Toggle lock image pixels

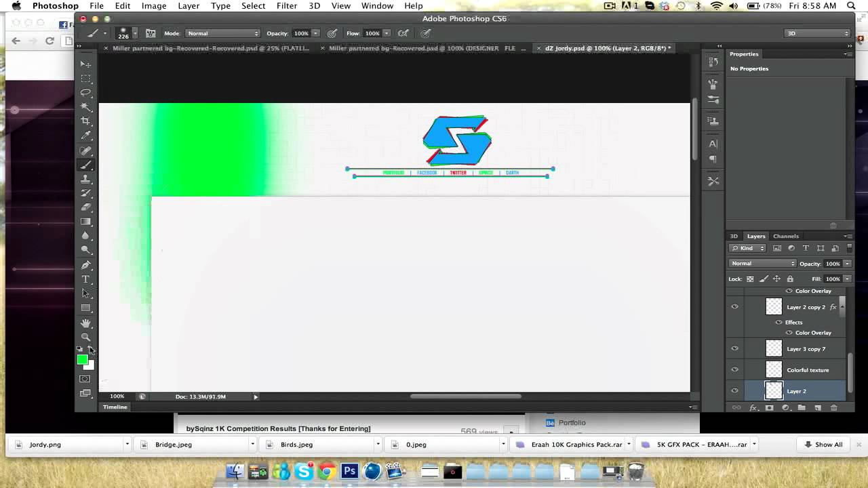pos(764,279)
